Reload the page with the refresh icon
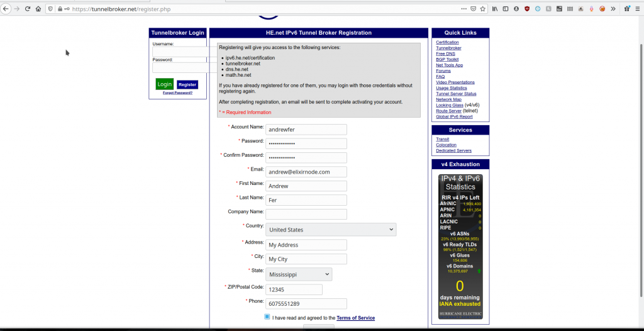Screen dimensions: 644x331 pyautogui.click(x=28, y=9)
